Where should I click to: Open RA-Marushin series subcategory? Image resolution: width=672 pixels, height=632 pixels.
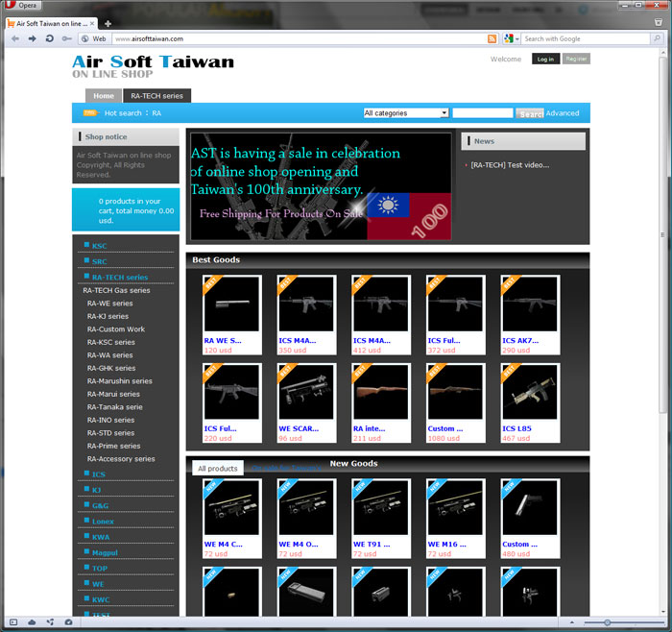(120, 381)
